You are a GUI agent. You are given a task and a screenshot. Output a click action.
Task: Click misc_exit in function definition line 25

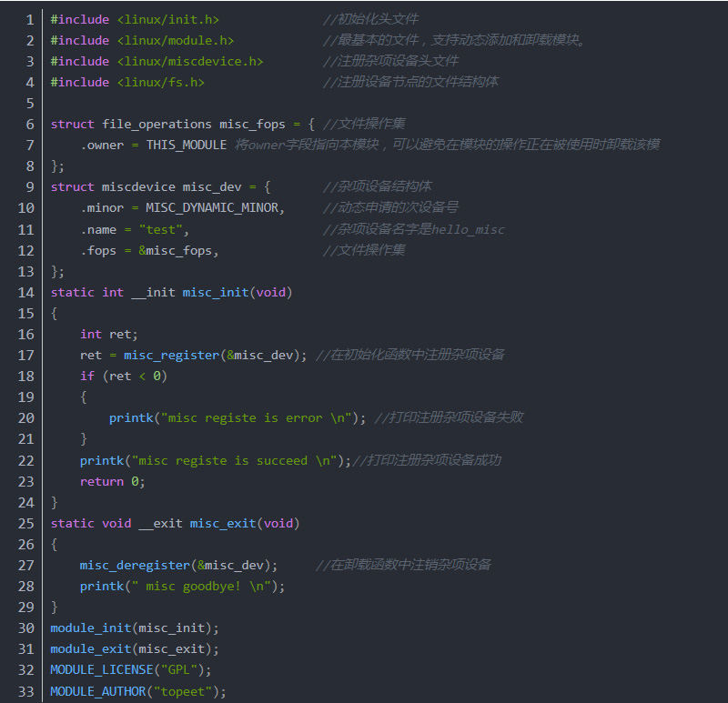pyautogui.click(x=223, y=524)
